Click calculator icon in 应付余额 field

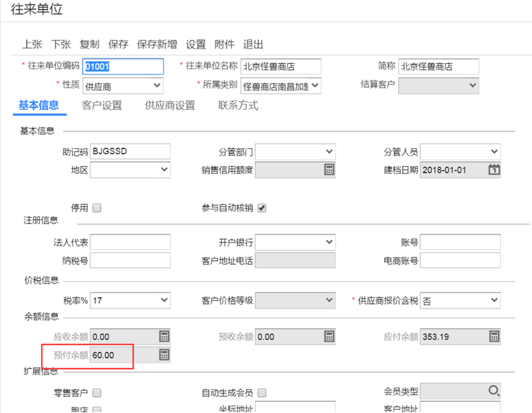point(494,337)
